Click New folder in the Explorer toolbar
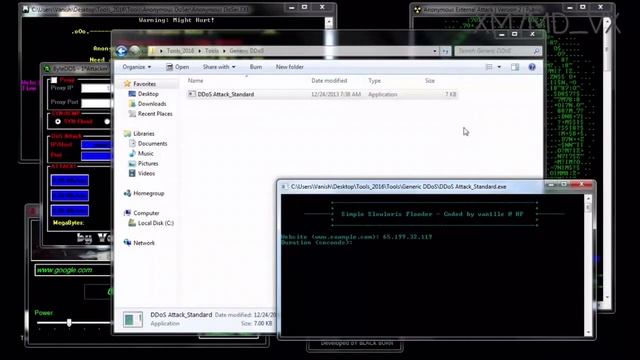The image size is (640, 360). [290, 67]
